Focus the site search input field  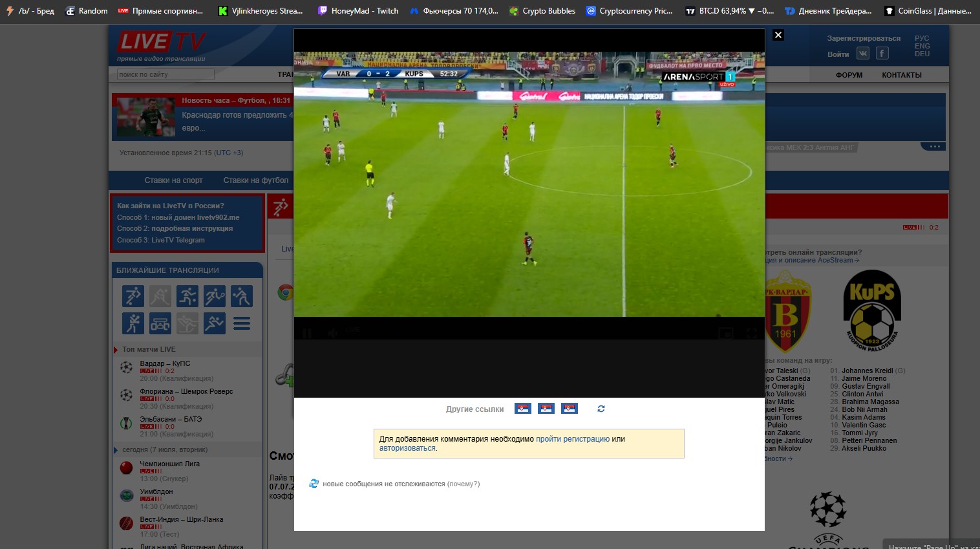pos(165,74)
